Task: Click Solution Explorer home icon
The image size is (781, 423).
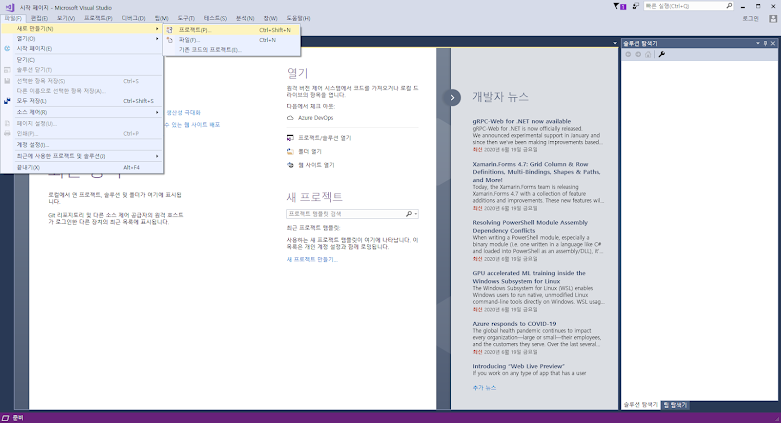Action: tap(648, 54)
